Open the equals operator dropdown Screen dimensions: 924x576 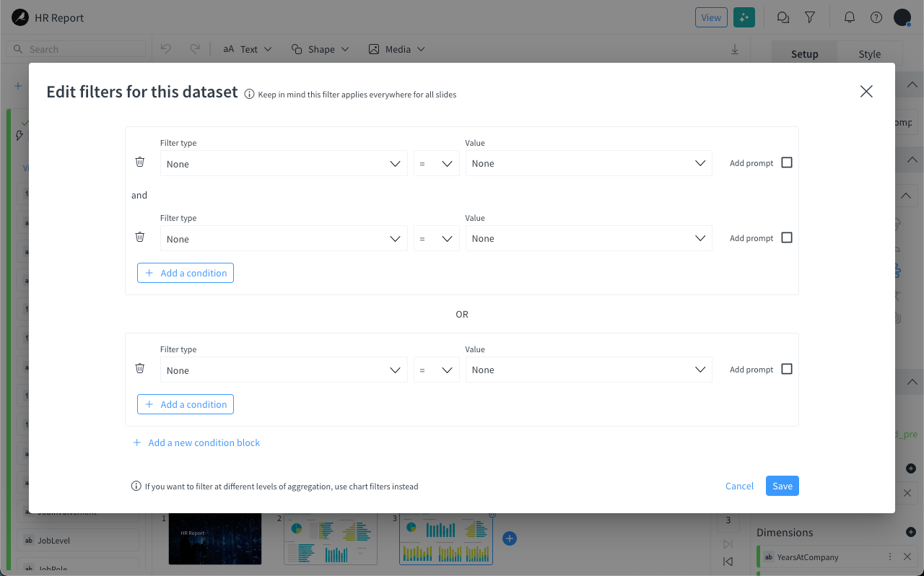click(436, 163)
